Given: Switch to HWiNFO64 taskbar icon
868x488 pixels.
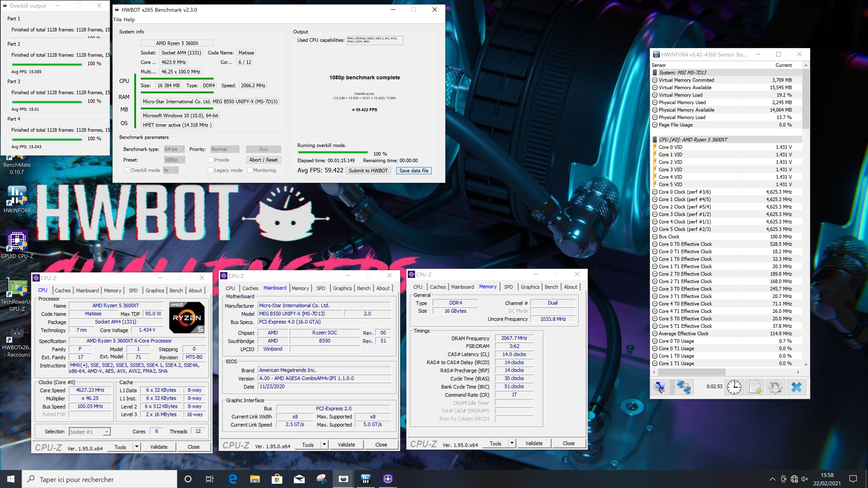Looking at the screenshot, I should click(366, 479).
